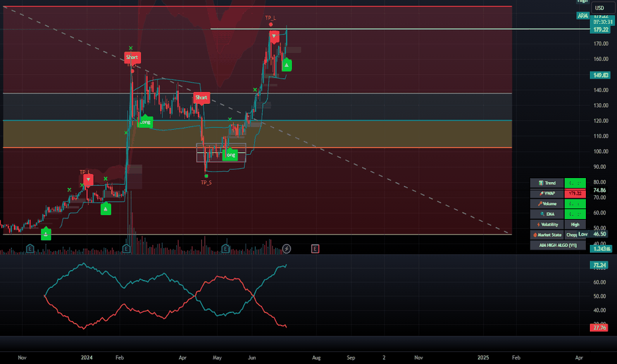Viewport: 617px width, 364px height.
Task: Click the 140.00 price scale label
Action: click(x=601, y=90)
